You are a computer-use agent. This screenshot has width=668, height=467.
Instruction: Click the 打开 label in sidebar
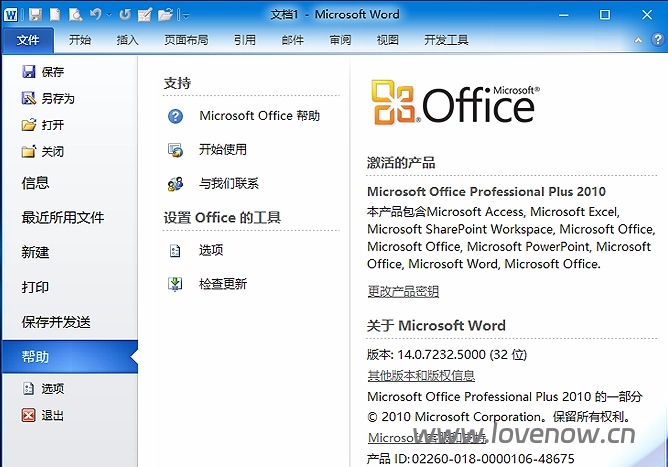(53, 125)
